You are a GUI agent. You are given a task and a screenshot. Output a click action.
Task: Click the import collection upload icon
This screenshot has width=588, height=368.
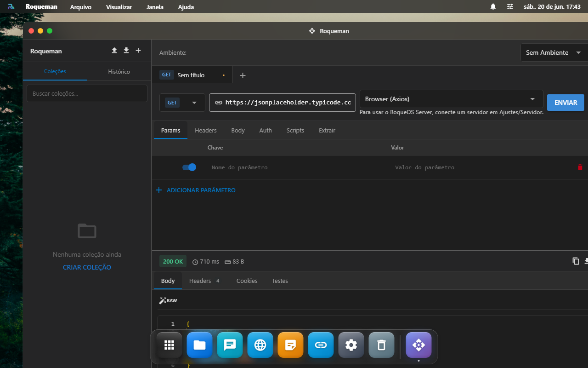click(114, 51)
